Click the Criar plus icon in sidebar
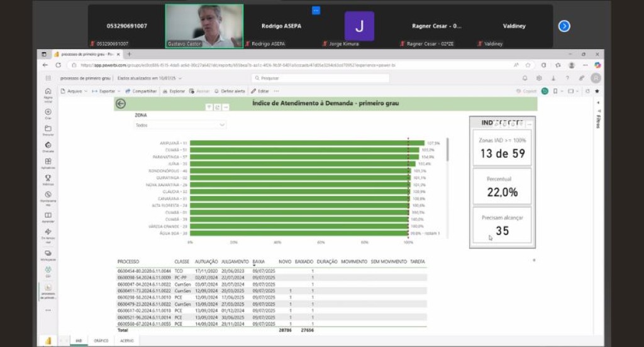 [48, 113]
